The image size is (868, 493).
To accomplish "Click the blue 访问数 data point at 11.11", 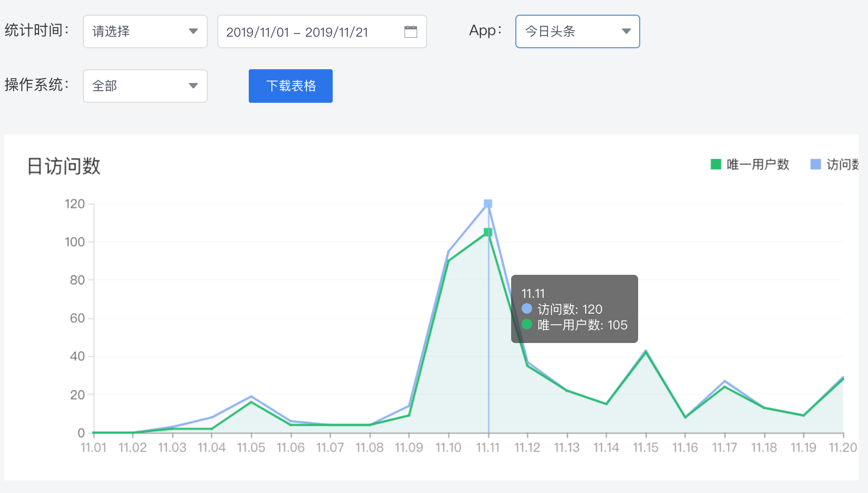I will pos(488,203).
